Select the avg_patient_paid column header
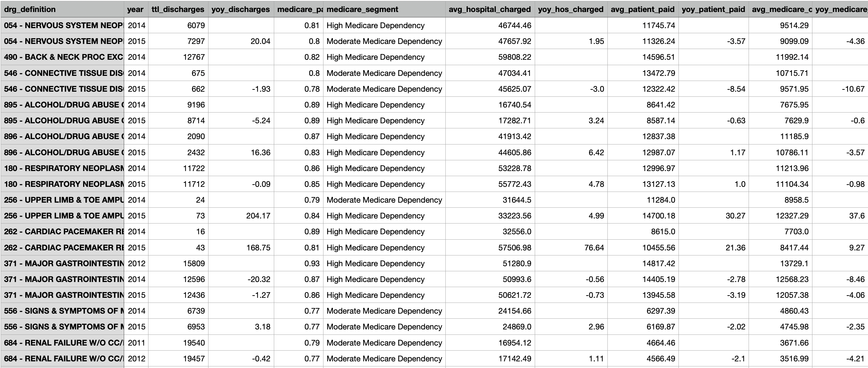 tap(643, 9)
